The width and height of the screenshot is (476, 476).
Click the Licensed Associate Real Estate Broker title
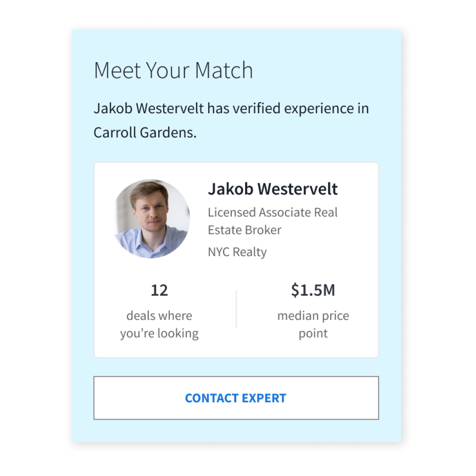pos(273,221)
